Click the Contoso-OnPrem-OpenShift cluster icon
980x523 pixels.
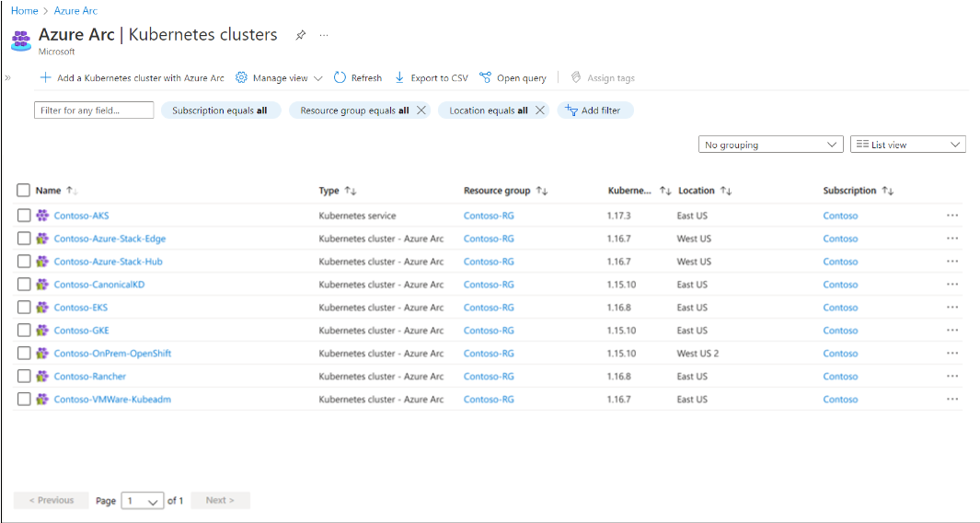(x=42, y=353)
